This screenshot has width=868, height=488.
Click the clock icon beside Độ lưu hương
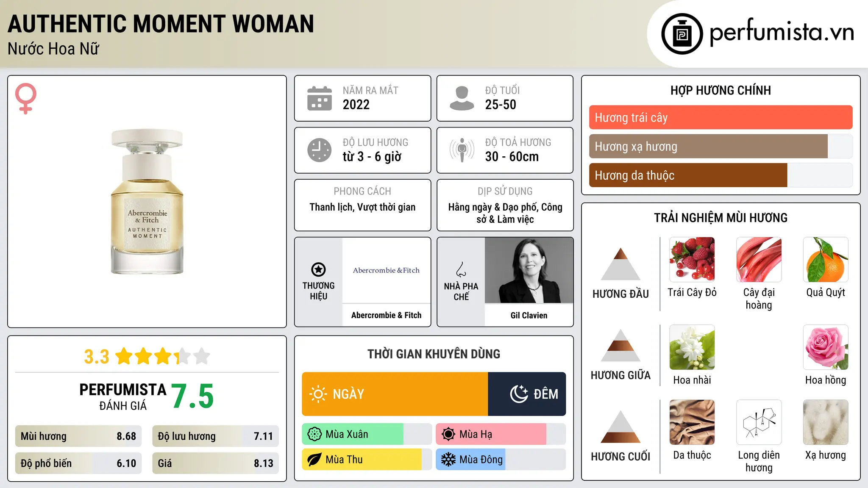(320, 150)
